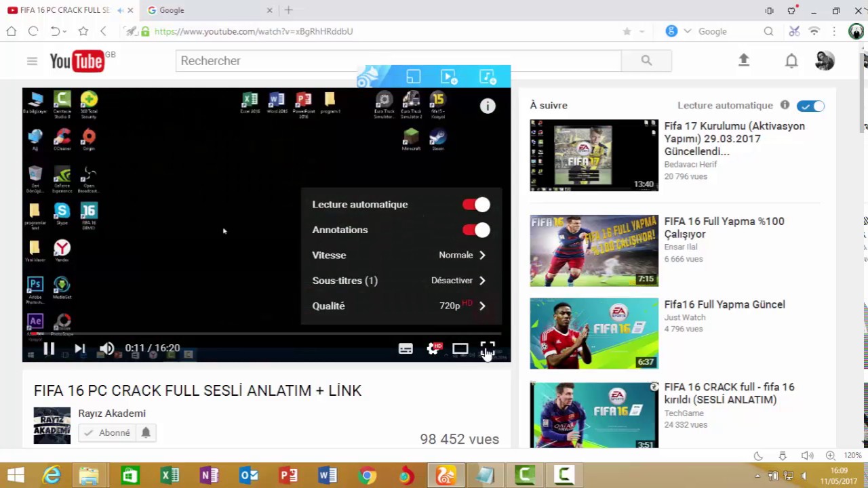This screenshot has height=488, width=868.
Task: Open Internet Explorer from the taskbar
Action: (52, 476)
